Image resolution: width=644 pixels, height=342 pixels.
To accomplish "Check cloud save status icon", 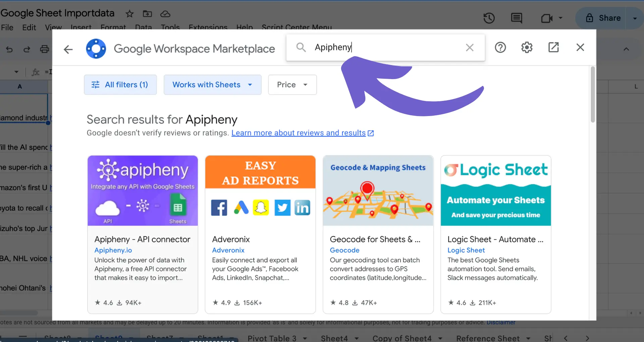I will pos(165,14).
